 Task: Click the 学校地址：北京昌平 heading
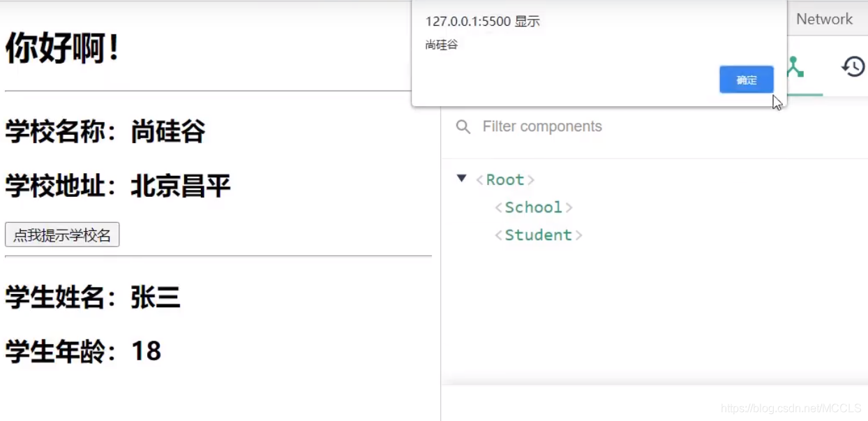point(117,186)
